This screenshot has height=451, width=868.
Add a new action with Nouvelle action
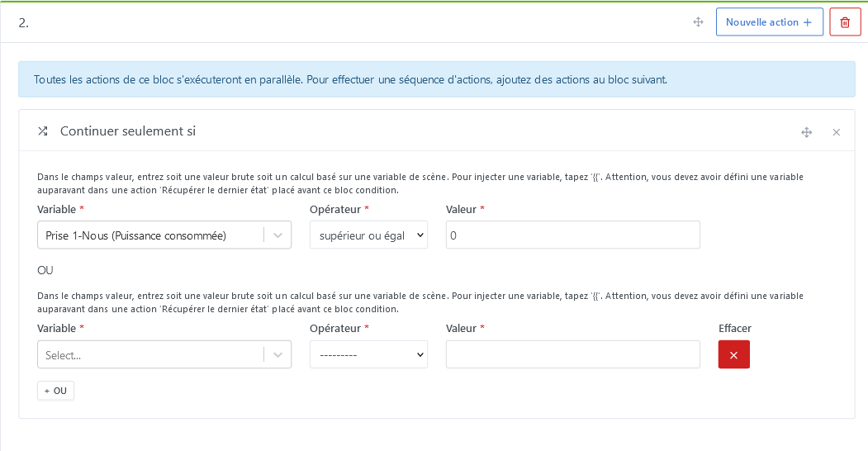(769, 22)
